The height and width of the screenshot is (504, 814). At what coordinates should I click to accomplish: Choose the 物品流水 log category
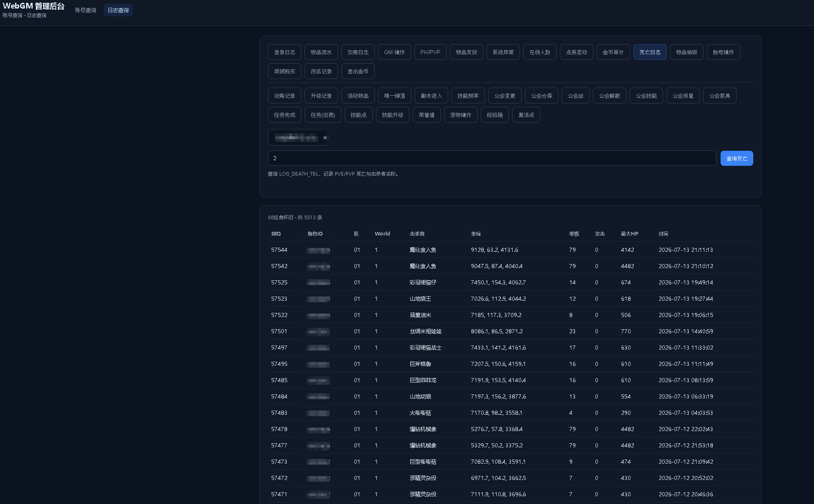point(321,52)
